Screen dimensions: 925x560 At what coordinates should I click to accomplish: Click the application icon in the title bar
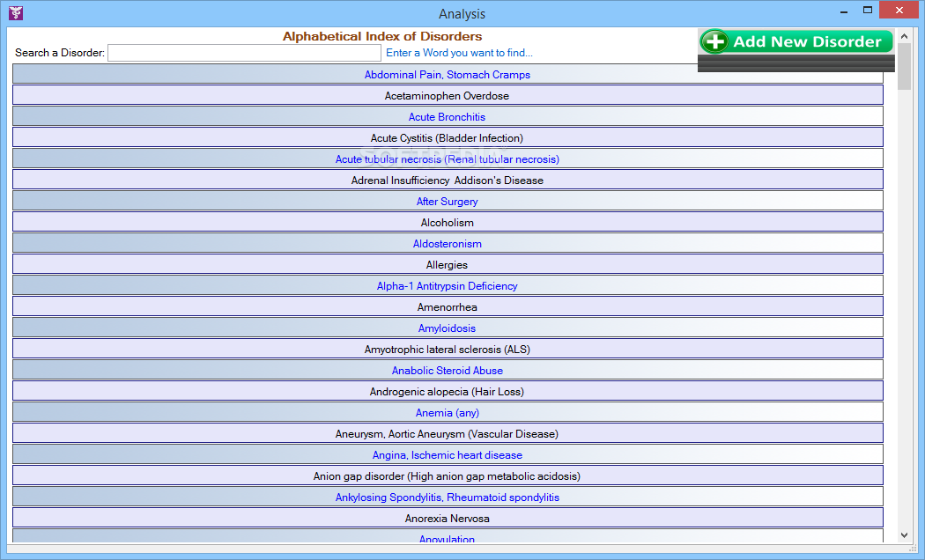tap(16, 13)
